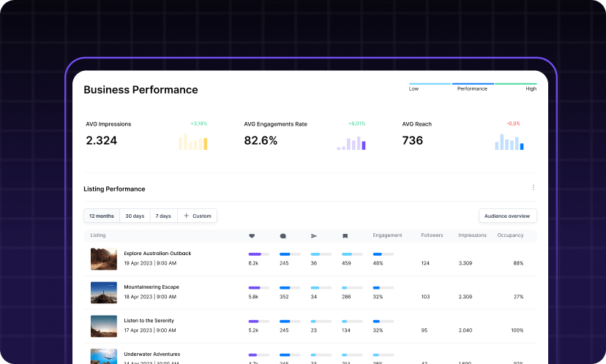This screenshot has height=364, width=606.
Task: Open the Custom date range picker
Action: coord(197,216)
